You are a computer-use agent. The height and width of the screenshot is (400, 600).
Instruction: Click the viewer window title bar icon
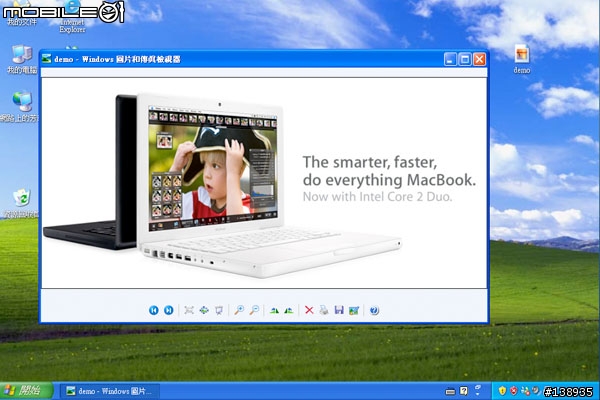[47, 59]
